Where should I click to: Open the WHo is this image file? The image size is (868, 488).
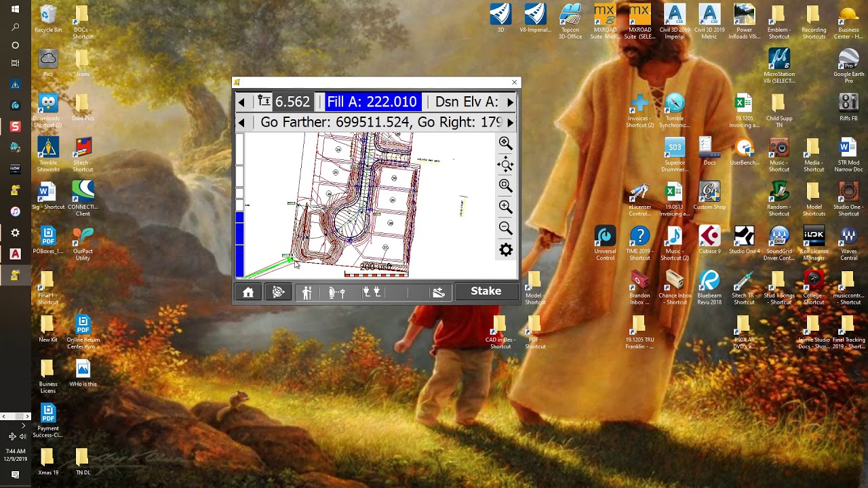point(83,373)
